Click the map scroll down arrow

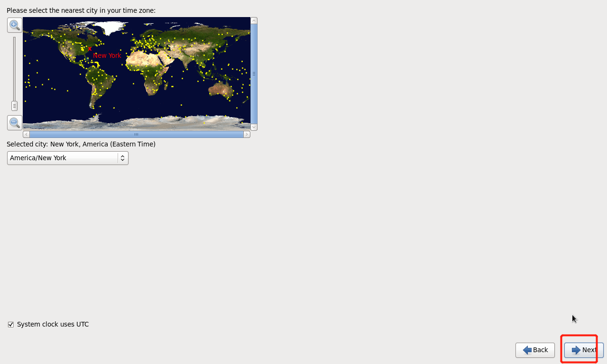254,127
